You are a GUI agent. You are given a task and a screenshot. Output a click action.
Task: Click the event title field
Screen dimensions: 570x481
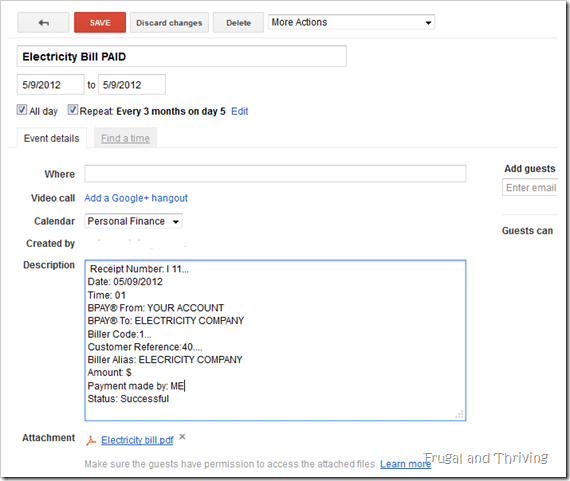tap(182, 56)
